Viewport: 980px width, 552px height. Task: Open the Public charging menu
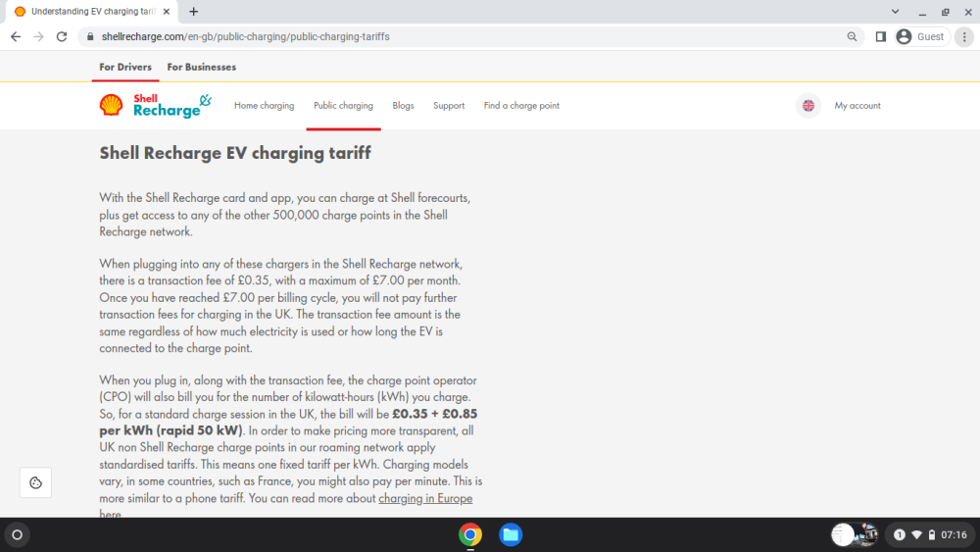tap(343, 106)
